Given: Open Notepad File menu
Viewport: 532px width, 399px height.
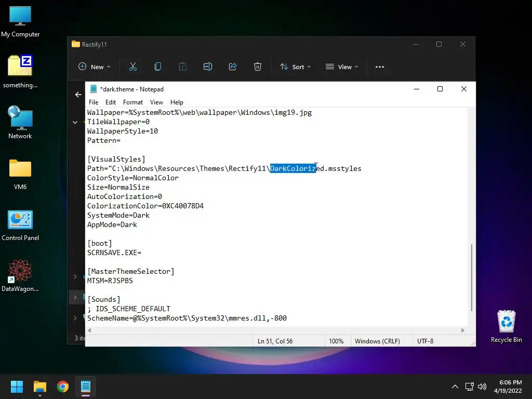Looking at the screenshot, I should (x=94, y=102).
